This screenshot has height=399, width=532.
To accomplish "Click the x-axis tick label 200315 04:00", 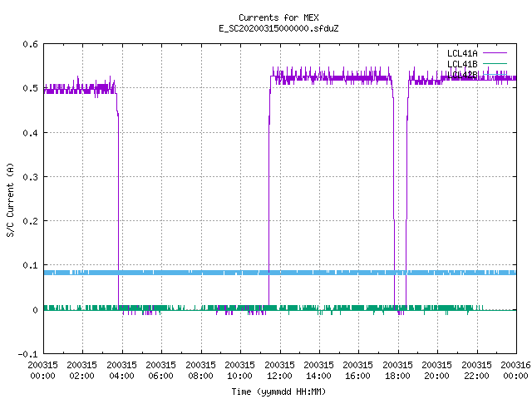I will coord(121,370).
